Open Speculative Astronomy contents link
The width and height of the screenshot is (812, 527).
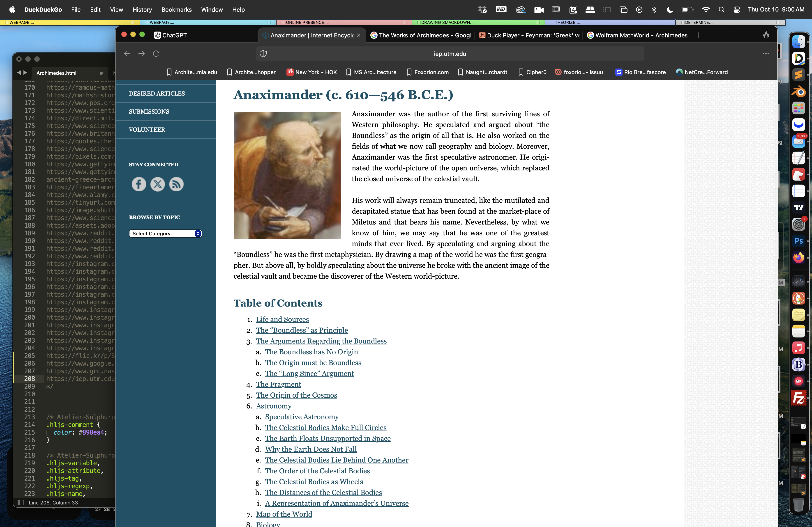(x=302, y=417)
